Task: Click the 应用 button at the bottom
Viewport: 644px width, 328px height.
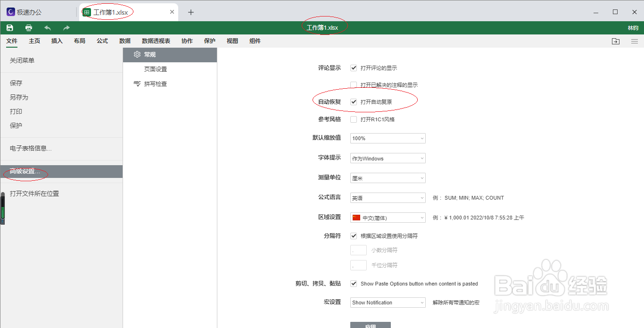Action: pos(371,325)
